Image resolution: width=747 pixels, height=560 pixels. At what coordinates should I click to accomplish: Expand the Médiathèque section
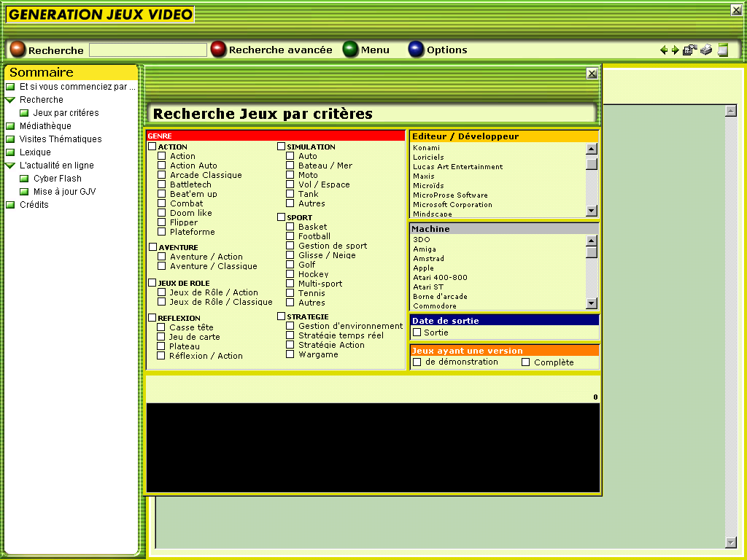9,125
